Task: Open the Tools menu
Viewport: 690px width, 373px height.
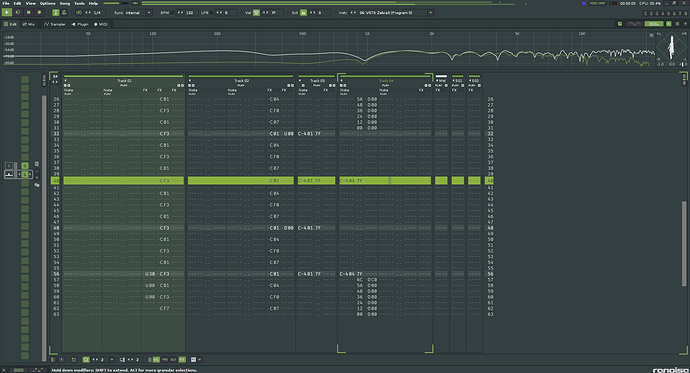Action: click(79, 3)
